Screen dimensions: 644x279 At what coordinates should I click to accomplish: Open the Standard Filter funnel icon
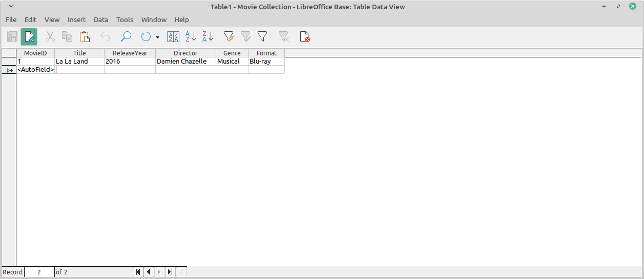point(262,36)
